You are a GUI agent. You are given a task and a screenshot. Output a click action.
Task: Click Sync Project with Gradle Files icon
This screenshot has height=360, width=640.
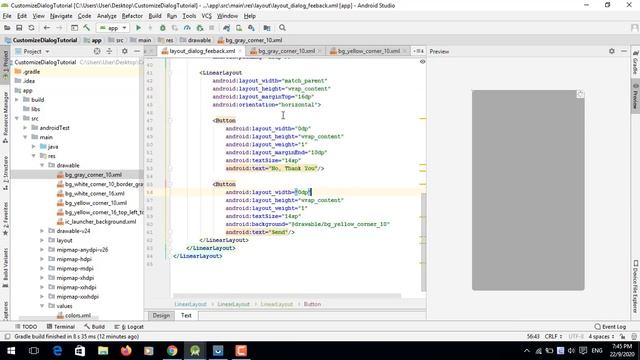227,28
